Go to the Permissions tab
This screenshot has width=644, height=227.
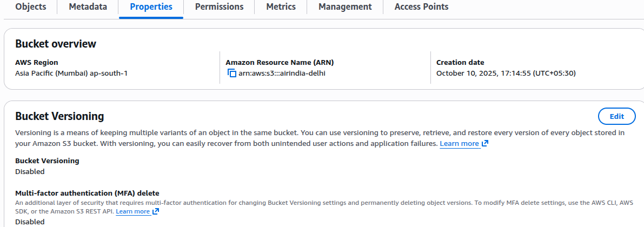pos(219,7)
